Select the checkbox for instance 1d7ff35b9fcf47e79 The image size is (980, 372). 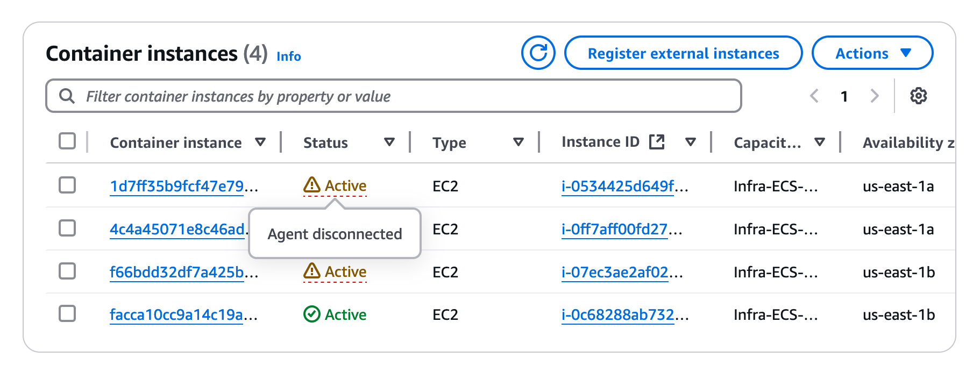point(67,185)
